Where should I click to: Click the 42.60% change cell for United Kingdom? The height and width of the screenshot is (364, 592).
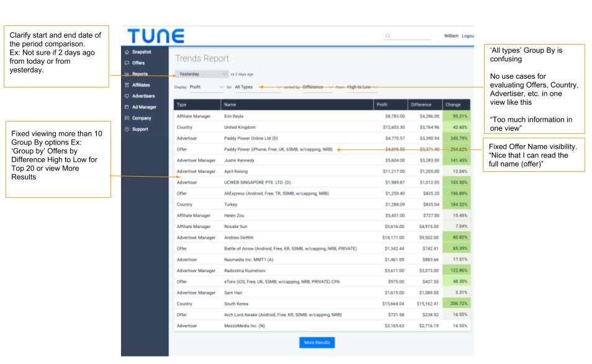[x=457, y=127]
